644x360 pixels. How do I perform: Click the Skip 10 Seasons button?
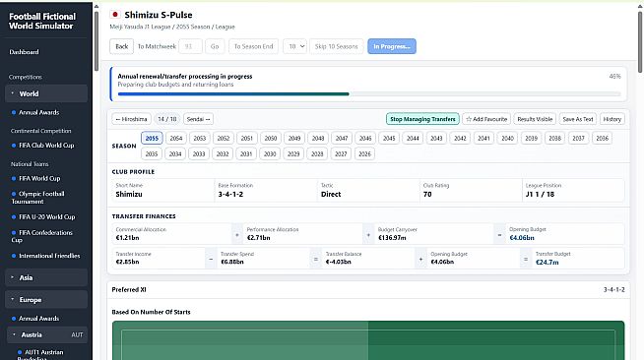(x=337, y=46)
